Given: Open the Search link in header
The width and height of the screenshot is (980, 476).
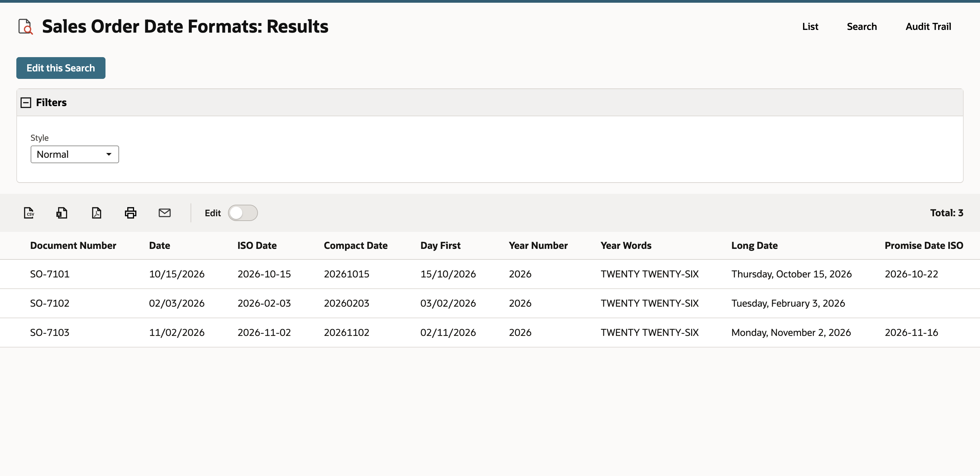Looking at the screenshot, I should pos(862,27).
